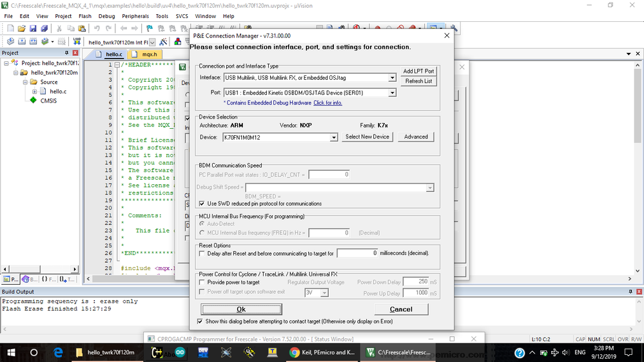644x362 pixels.
Task: Switch to the mqx.h editor tab
Action: pos(146,54)
